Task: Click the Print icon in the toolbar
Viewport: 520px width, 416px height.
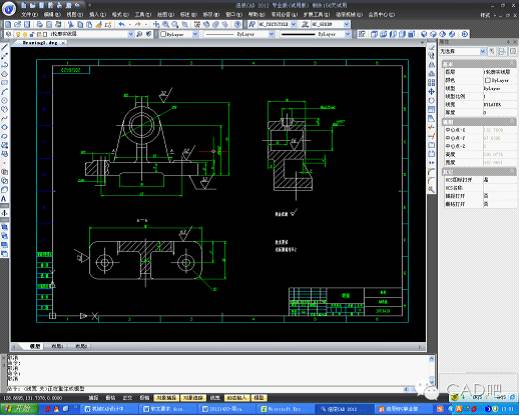Action: pos(40,24)
